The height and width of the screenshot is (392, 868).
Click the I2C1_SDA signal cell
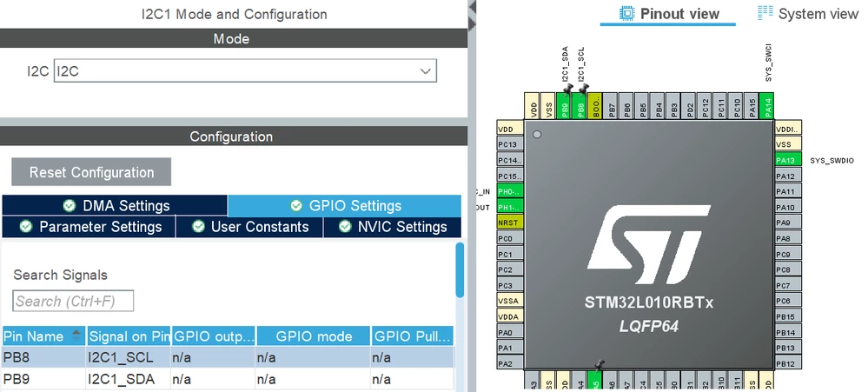[x=129, y=379]
